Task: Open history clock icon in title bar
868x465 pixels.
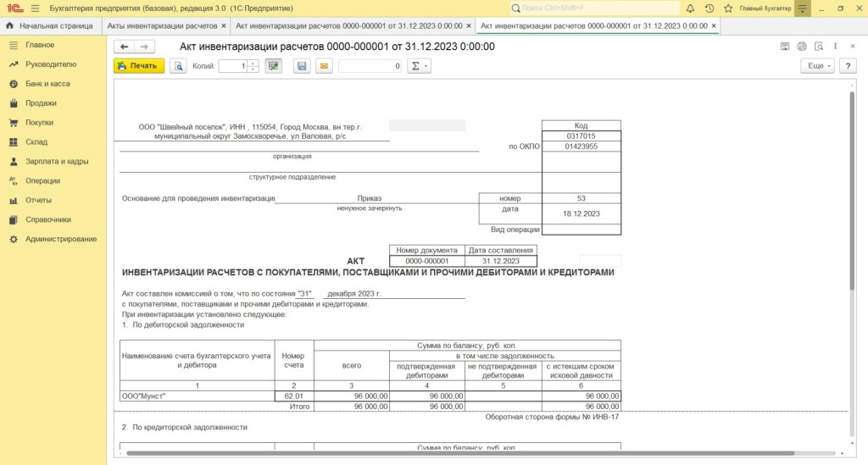Action: 709,8
